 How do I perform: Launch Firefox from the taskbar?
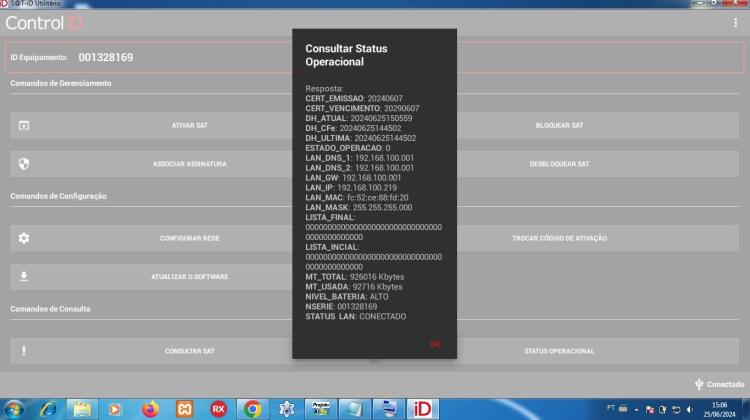150,409
